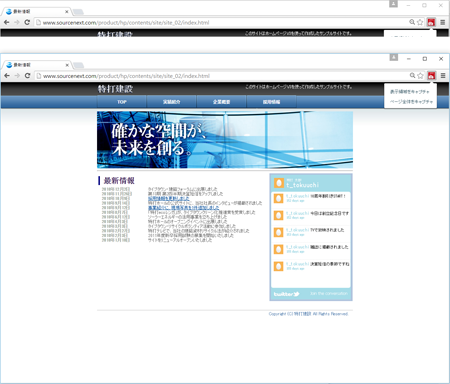This screenshot has width=450, height=384.
Task: Go forward in the upper browser window
Action: 17,22
